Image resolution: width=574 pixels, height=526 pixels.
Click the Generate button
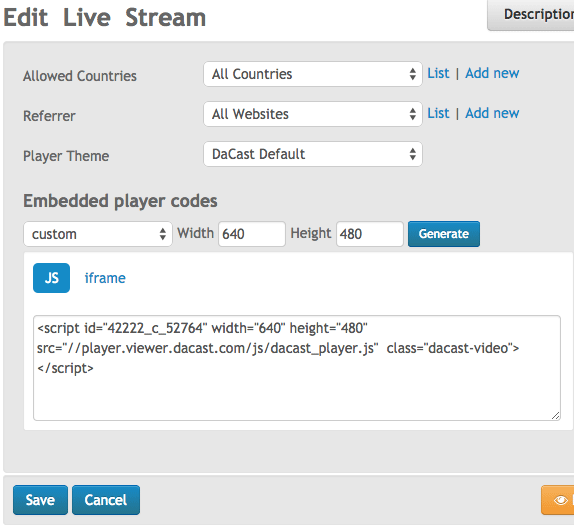[x=444, y=234]
